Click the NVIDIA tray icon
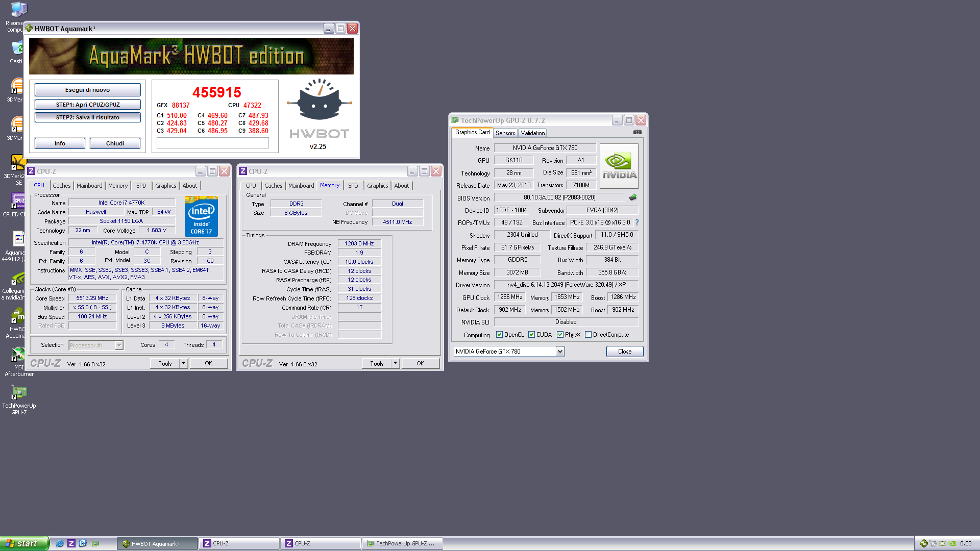 click(x=951, y=543)
